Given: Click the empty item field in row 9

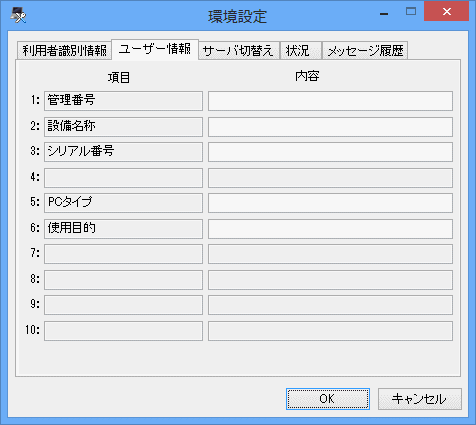Looking at the screenshot, I should 123,305.
